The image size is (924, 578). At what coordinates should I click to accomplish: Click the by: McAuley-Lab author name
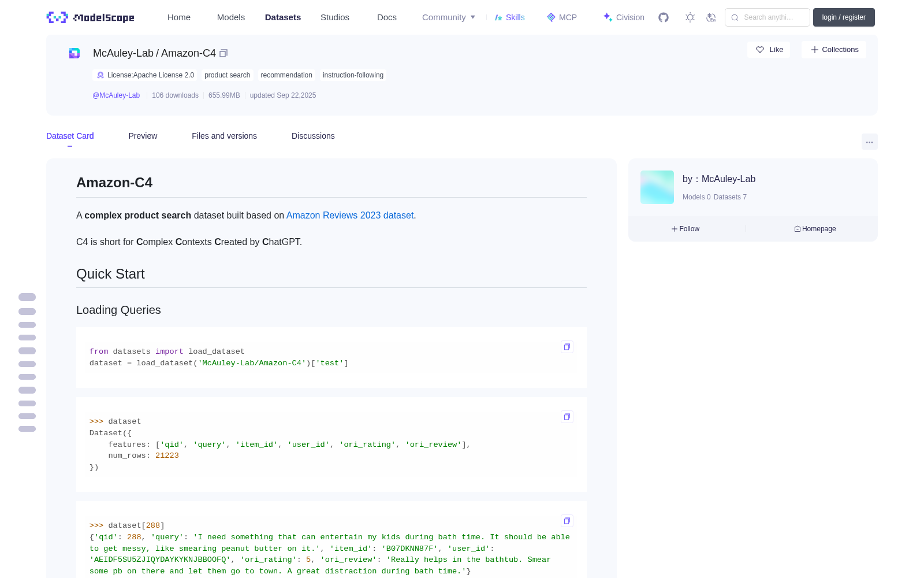[x=719, y=179]
